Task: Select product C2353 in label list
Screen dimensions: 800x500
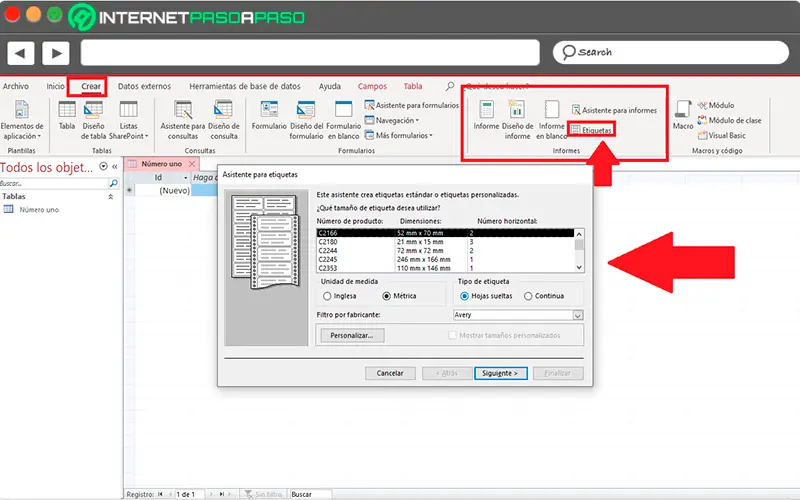Action: tap(445, 268)
